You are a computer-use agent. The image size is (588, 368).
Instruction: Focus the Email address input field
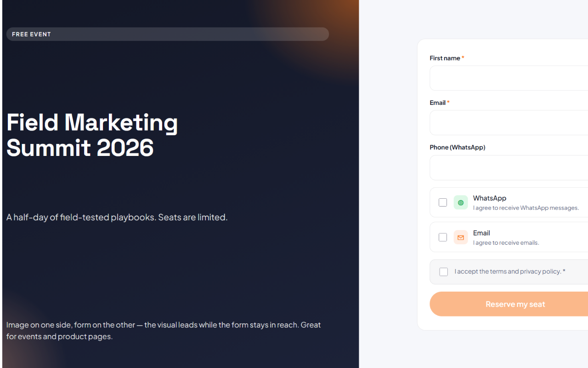click(x=509, y=123)
